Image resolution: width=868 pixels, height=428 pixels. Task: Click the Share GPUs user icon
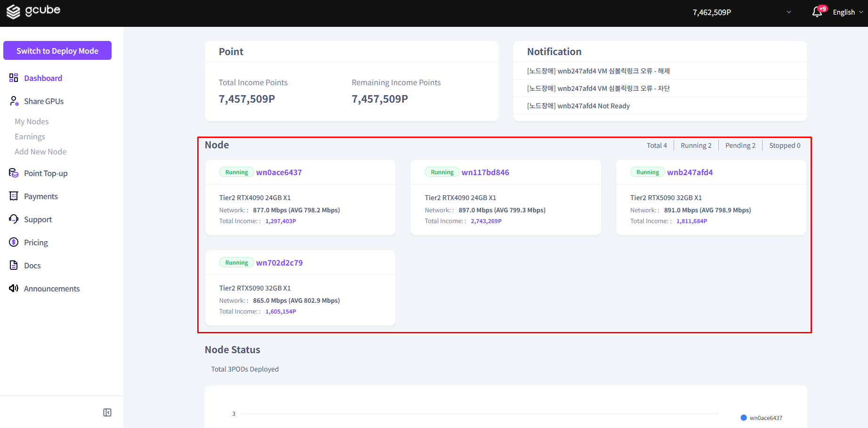[14, 101]
